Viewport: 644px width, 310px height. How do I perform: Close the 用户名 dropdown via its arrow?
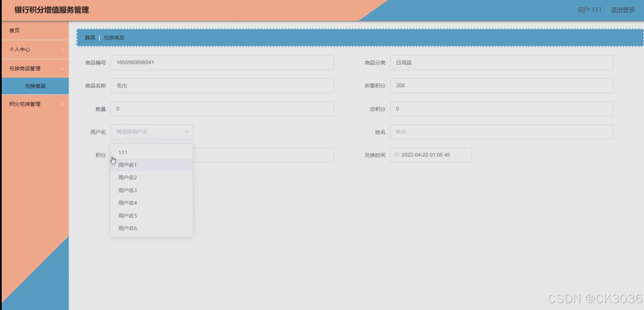pyautogui.click(x=187, y=132)
